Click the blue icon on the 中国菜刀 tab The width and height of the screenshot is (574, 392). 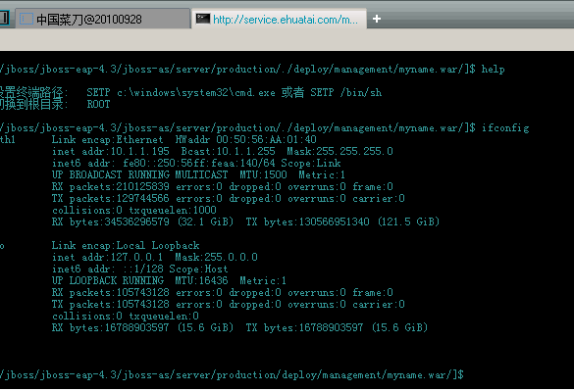coord(26,19)
